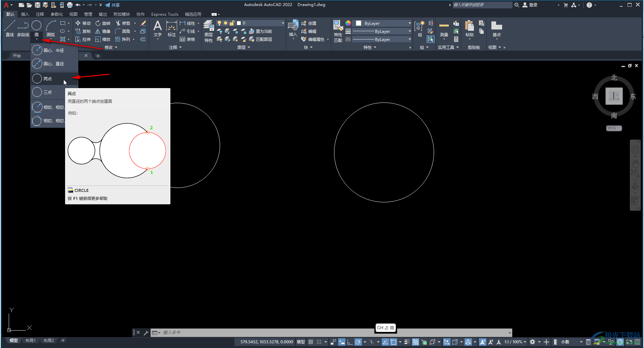644x348 pixels.
Task: Expand the Layers (图层) panel
Action: pos(244,48)
